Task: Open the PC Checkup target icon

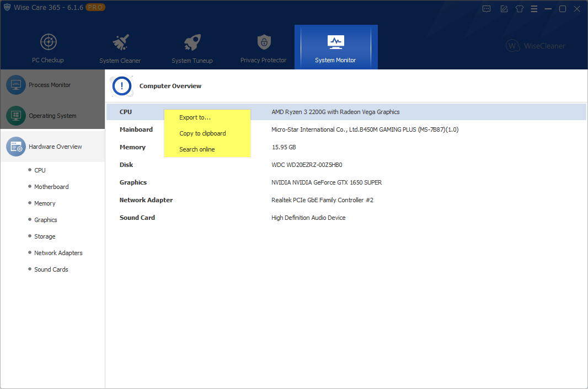Action: [x=49, y=42]
